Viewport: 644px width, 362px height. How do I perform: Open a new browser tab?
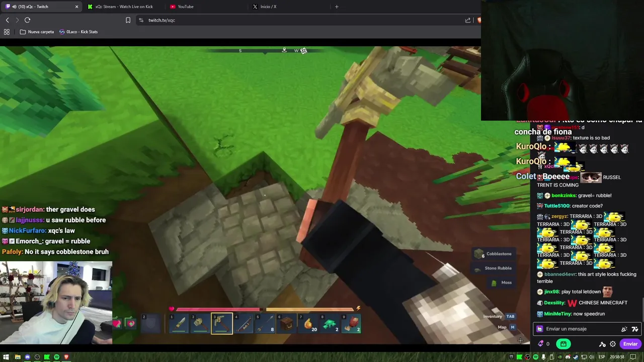337,7
